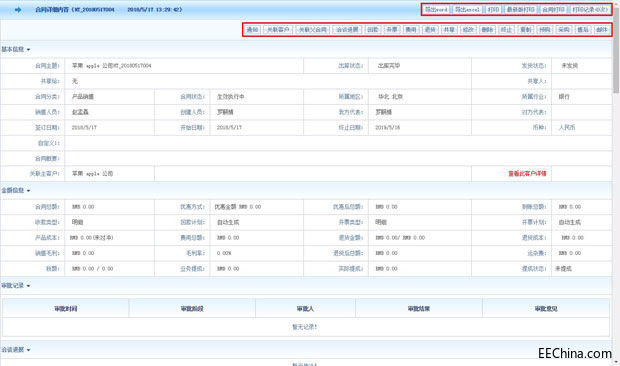Click the 合同概要 empty field

[338, 158]
